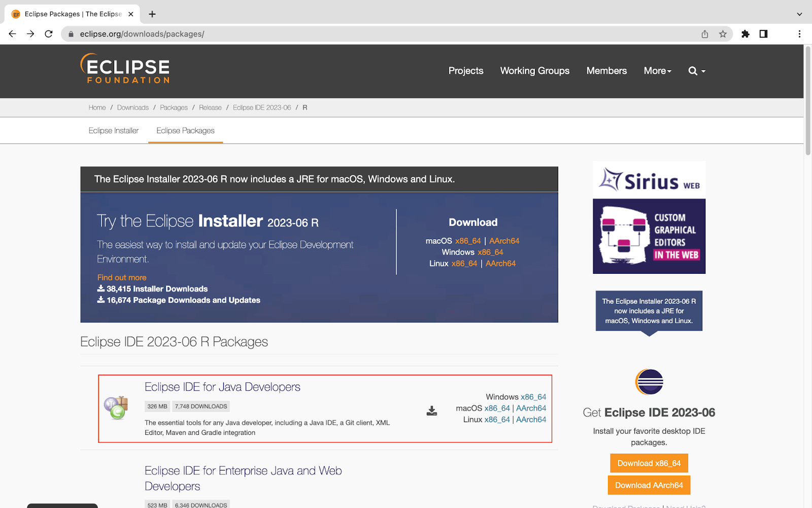Open Chrome's three-dot menu
The height and width of the screenshot is (508, 812).
[799, 34]
